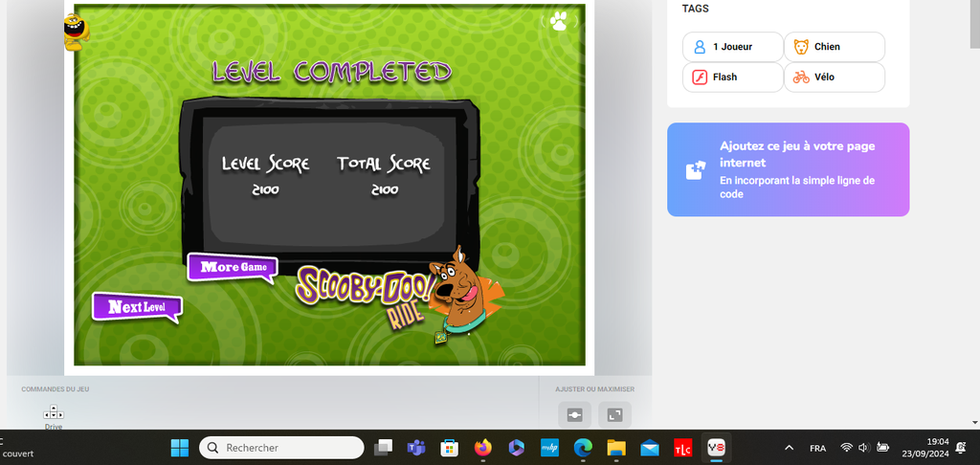Click the Next Level button
Screen dimensions: 980x465
137,307
